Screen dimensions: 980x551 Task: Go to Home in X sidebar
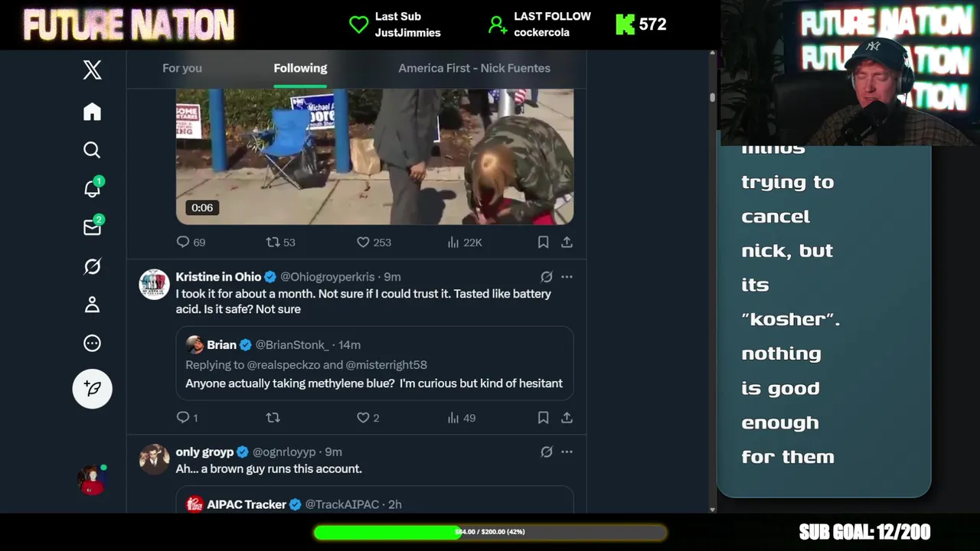(x=92, y=112)
